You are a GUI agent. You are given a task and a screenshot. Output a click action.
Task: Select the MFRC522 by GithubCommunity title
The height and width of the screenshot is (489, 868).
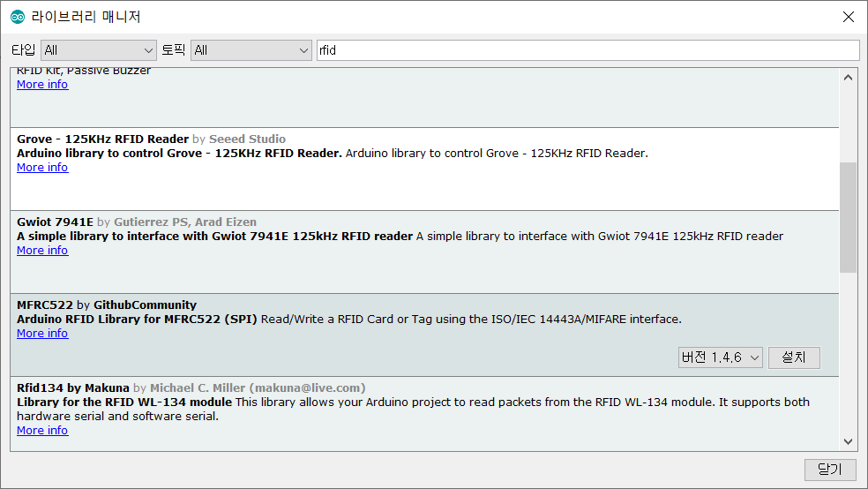pos(107,305)
